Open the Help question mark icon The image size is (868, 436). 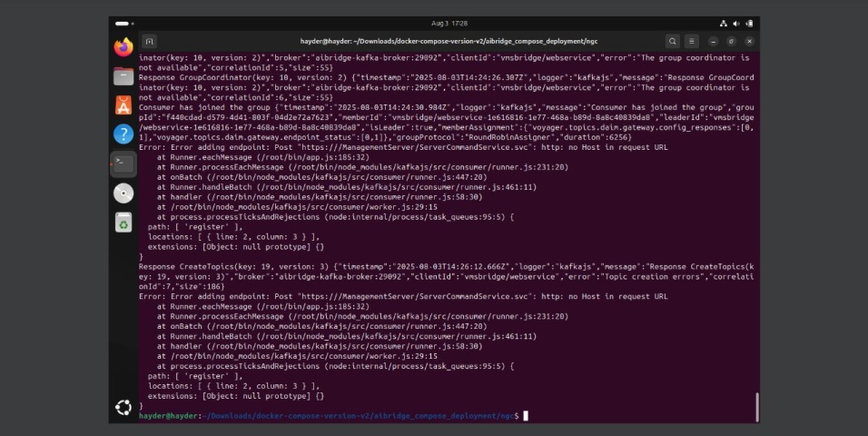123,134
